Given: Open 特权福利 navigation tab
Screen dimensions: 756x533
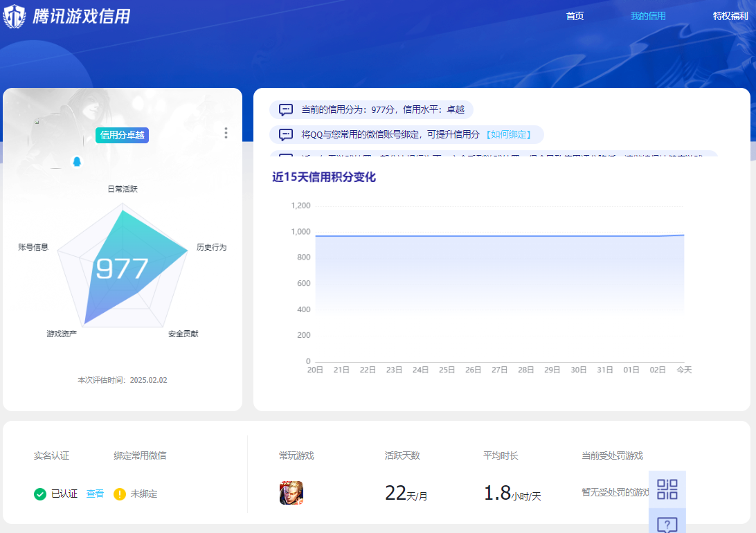Looking at the screenshot, I should coord(730,16).
